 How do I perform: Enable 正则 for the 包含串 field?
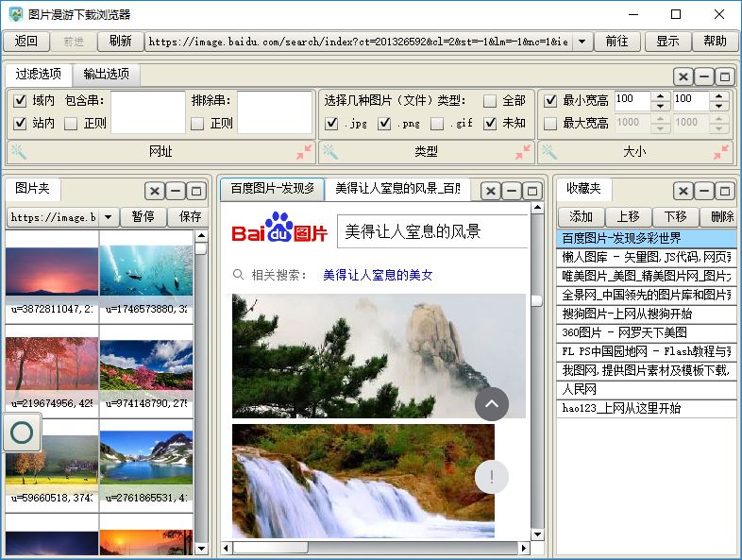(x=71, y=124)
